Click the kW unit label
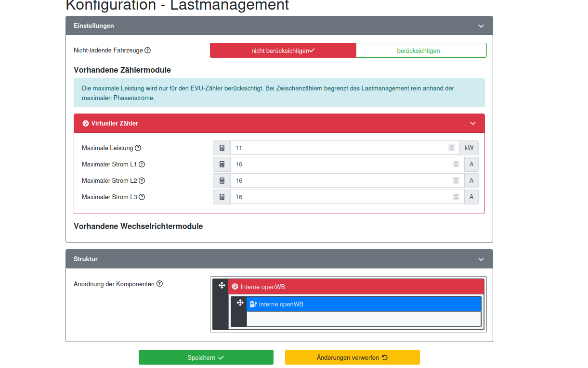Viewport: 588px width, 368px height. [x=469, y=148]
